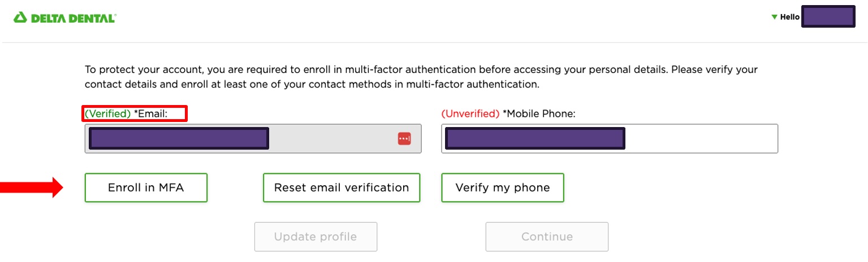Click the greyed-out Update profile button
This screenshot has height=262, width=868.
(x=316, y=237)
